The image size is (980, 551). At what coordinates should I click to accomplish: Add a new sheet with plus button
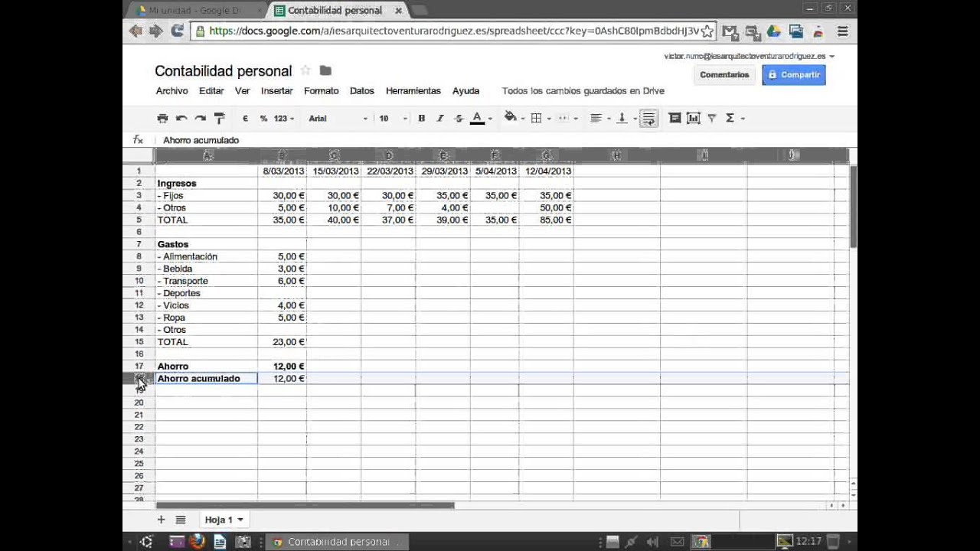click(x=161, y=520)
